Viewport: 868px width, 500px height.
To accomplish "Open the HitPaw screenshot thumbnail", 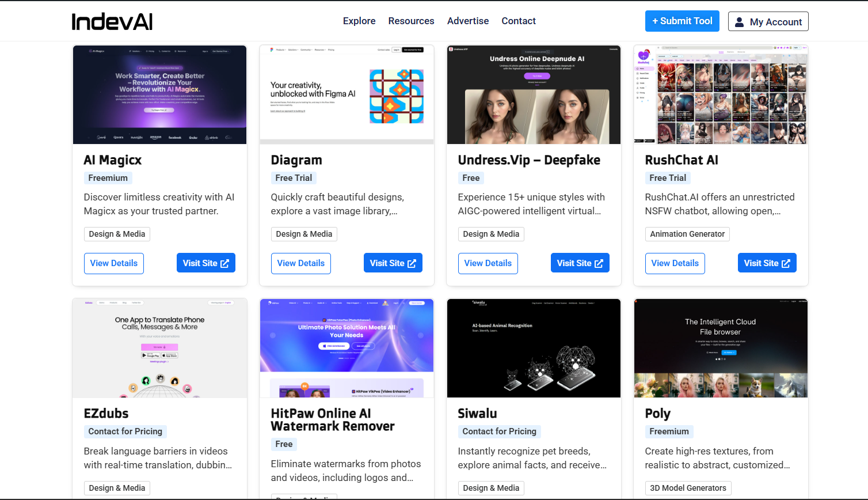I will coord(347,349).
